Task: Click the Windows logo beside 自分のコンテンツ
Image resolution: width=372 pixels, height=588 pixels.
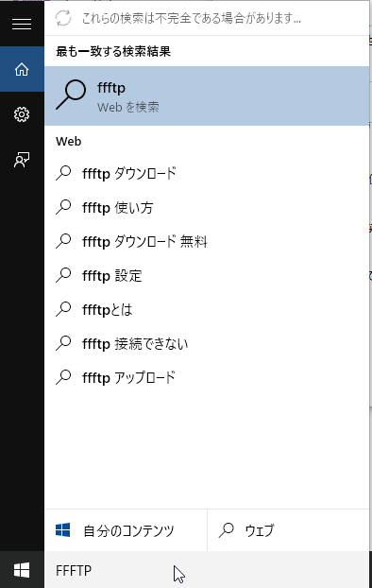Action: 62,530
